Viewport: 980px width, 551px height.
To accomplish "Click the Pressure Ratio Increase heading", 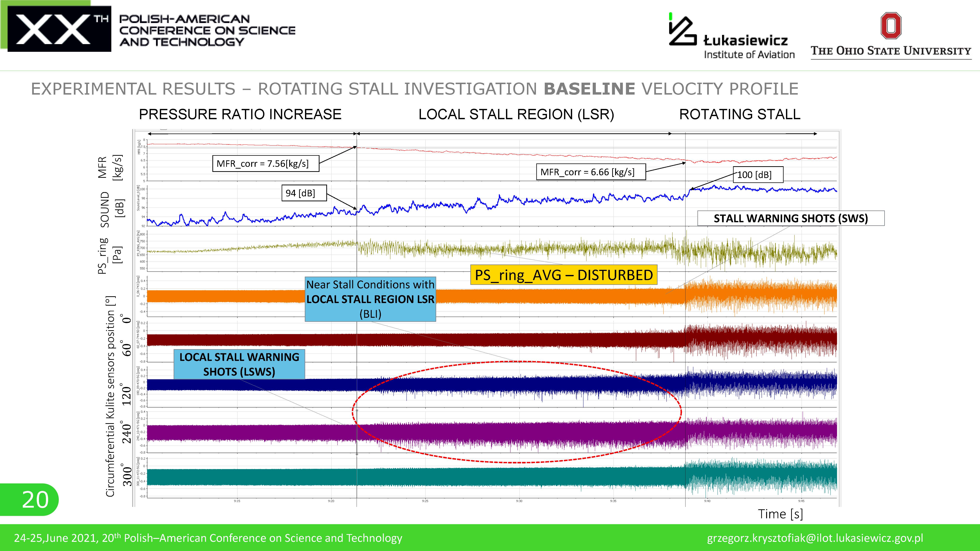I will pyautogui.click(x=240, y=114).
